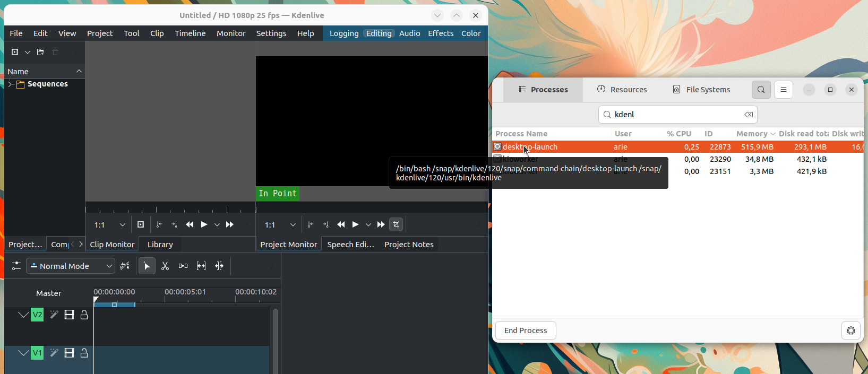Select the Razor cut tool
Viewport: 868px width, 374px height.
click(x=165, y=266)
